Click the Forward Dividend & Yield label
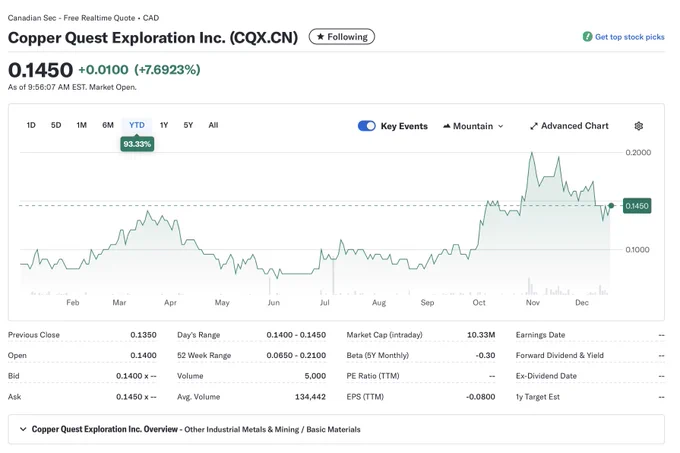Viewport: 680px width, 453px height. click(x=559, y=355)
